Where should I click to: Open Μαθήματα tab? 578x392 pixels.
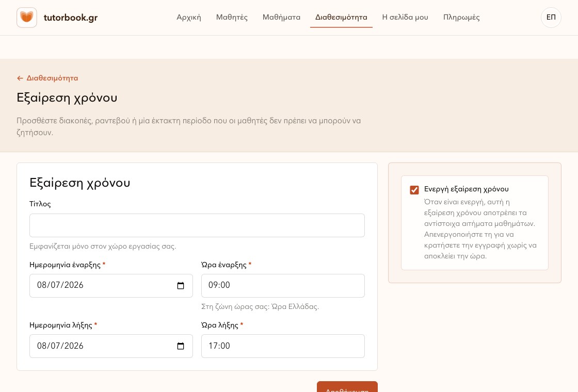pos(281,18)
